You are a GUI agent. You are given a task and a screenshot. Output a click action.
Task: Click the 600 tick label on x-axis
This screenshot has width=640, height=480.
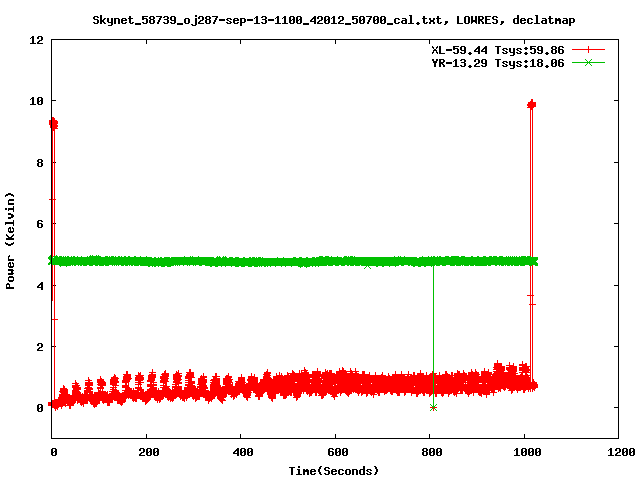(335, 453)
